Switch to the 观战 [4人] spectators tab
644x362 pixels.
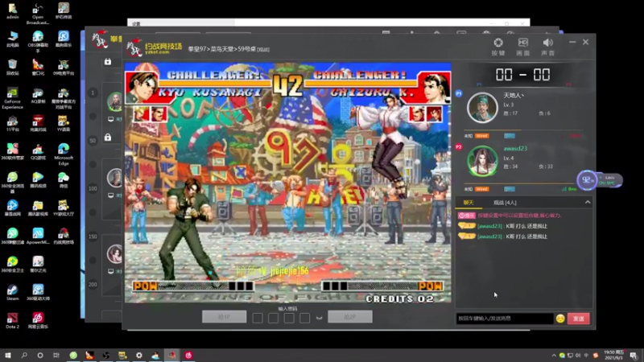(505, 203)
